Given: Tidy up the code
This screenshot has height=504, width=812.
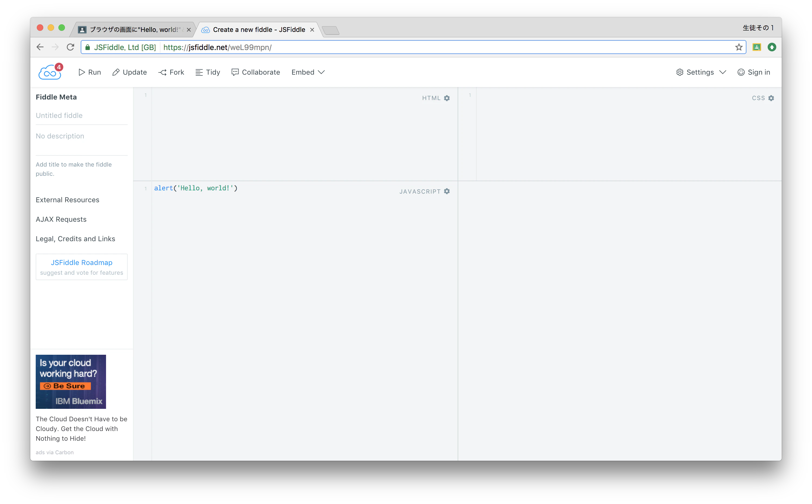Looking at the screenshot, I should 208,72.
